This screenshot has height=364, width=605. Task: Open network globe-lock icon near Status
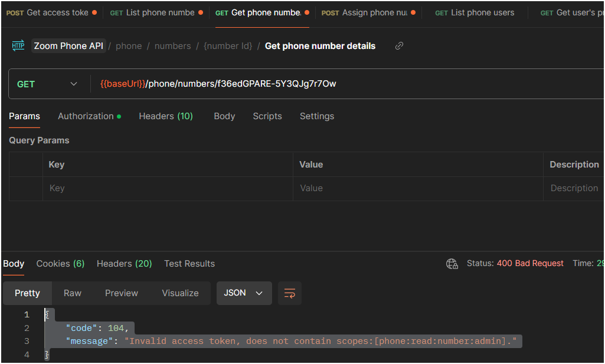click(452, 264)
